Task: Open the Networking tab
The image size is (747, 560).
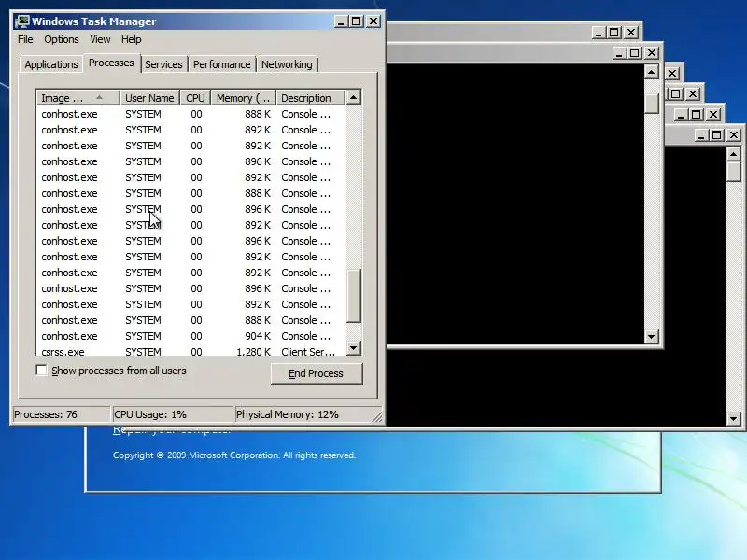Action: [287, 64]
